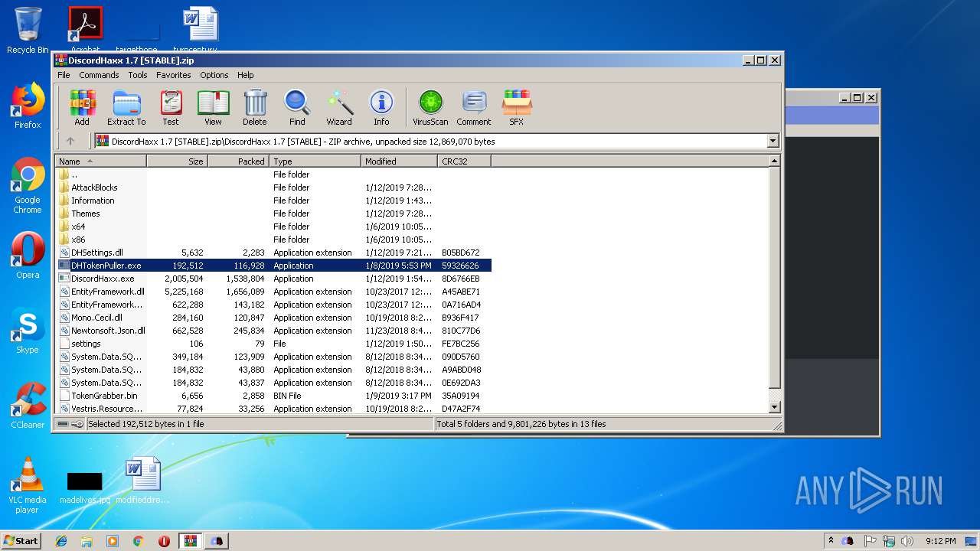This screenshot has width=980, height=551.
Task: Select the Information folder
Action: pyautogui.click(x=93, y=201)
